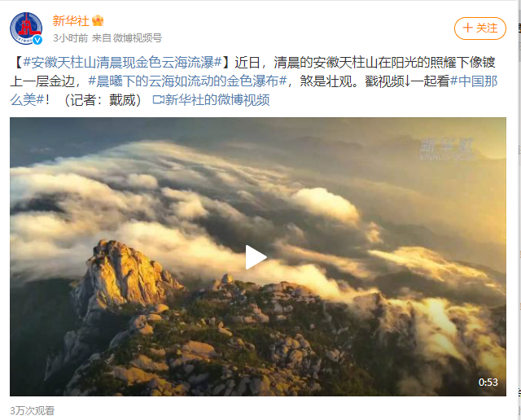
Task: Click the Xinhua News Agency avatar logo
Action: point(26,28)
